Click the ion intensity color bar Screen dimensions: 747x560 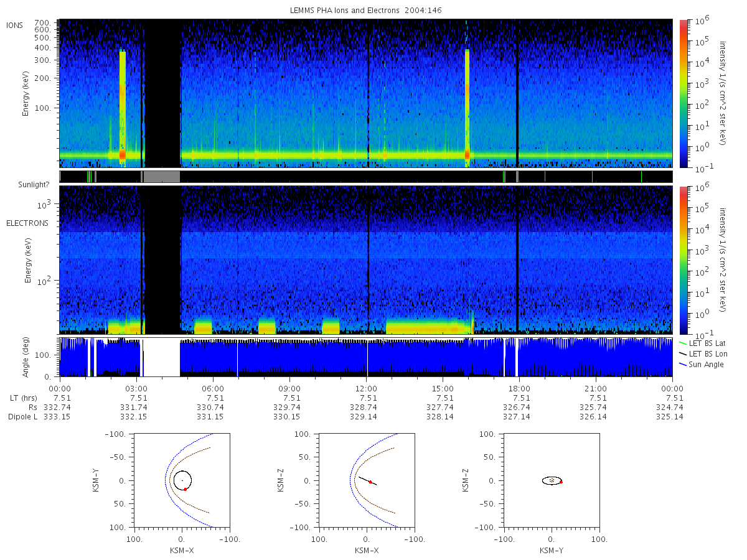click(x=684, y=93)
